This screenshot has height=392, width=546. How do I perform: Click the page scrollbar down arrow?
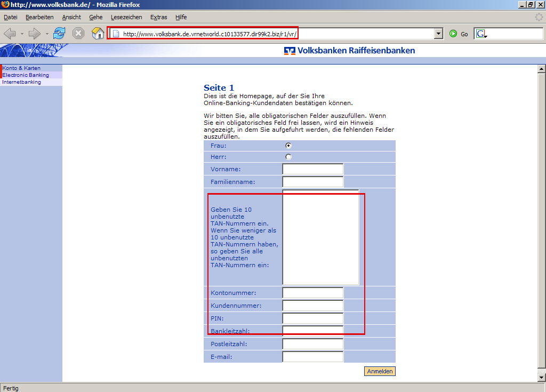pyautogui.click(x=541, y=378)
